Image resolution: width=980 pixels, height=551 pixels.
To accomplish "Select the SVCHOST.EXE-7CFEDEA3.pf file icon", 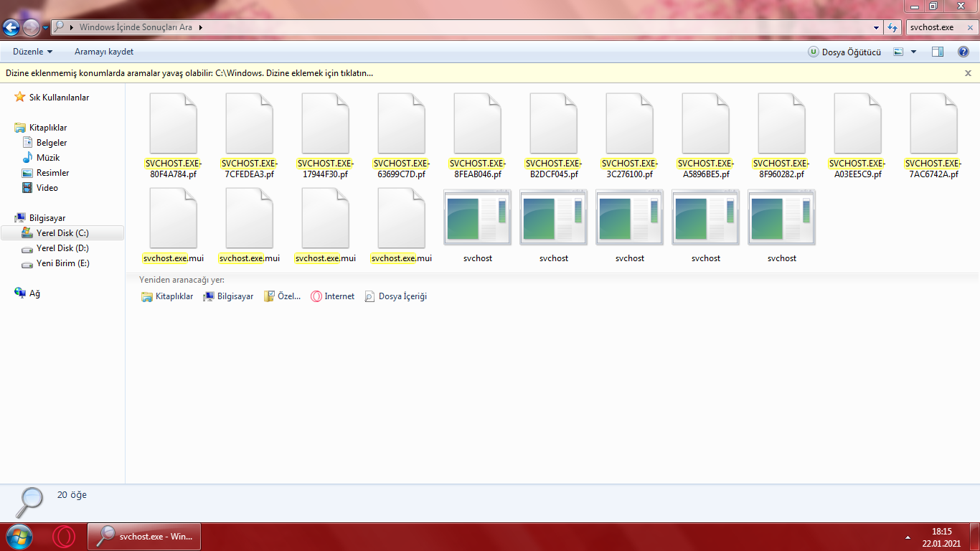I will coord(249,123).
